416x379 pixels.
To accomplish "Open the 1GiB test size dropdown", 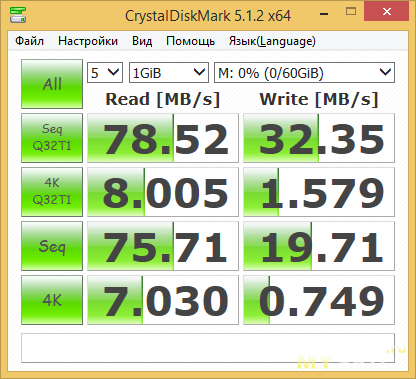I will click(x=169, y=72).
